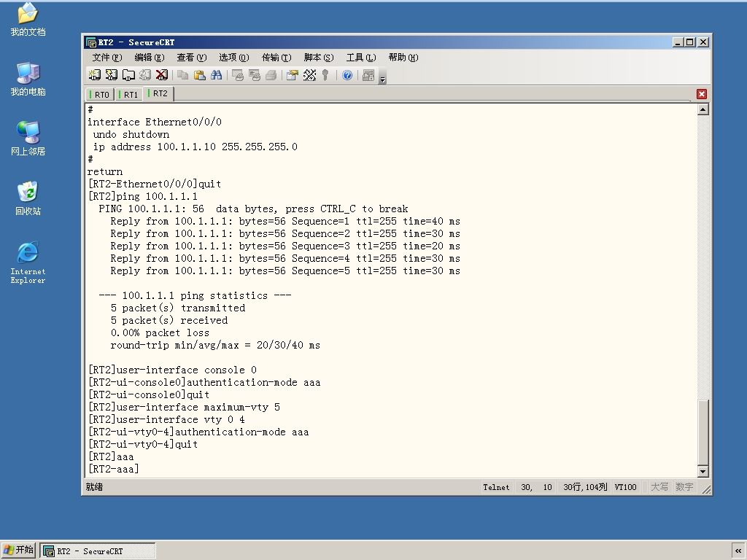
Task: Open Session Options toolbar icon
Action: pos(292,75)
